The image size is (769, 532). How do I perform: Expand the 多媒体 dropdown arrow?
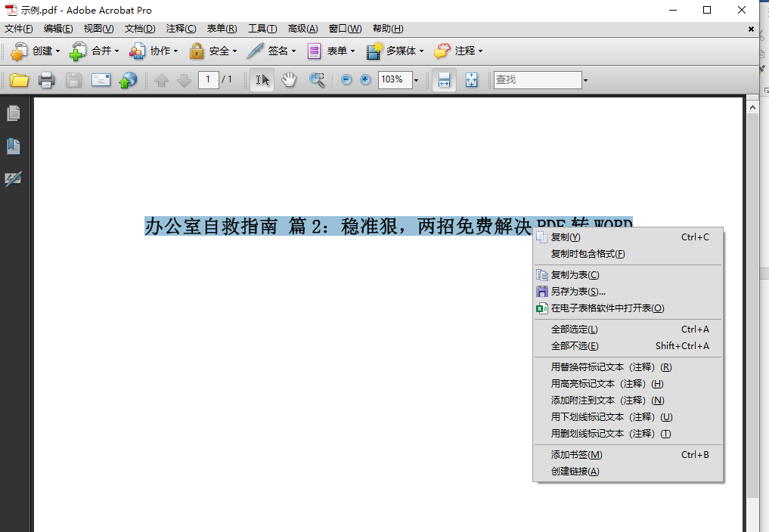[x=421, y=51]
